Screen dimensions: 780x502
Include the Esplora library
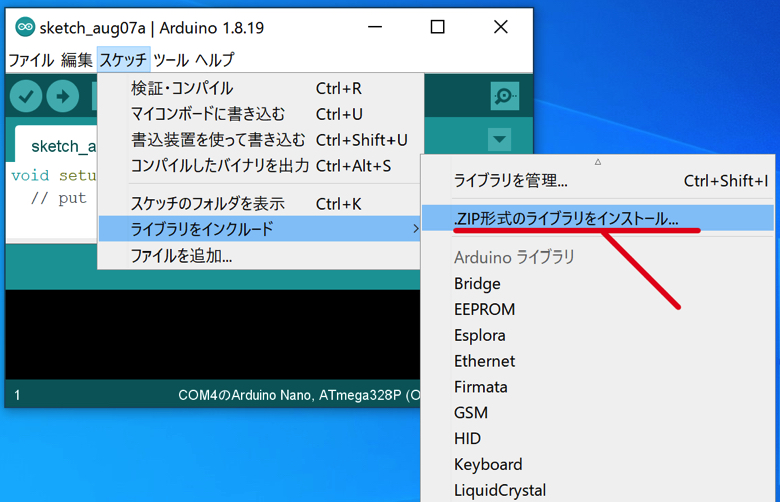click(598, 335)
